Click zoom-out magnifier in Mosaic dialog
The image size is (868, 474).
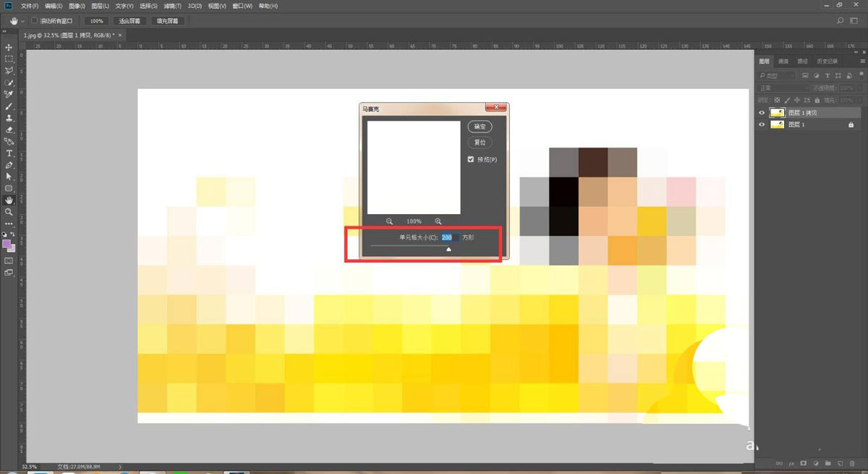[389, 221]
